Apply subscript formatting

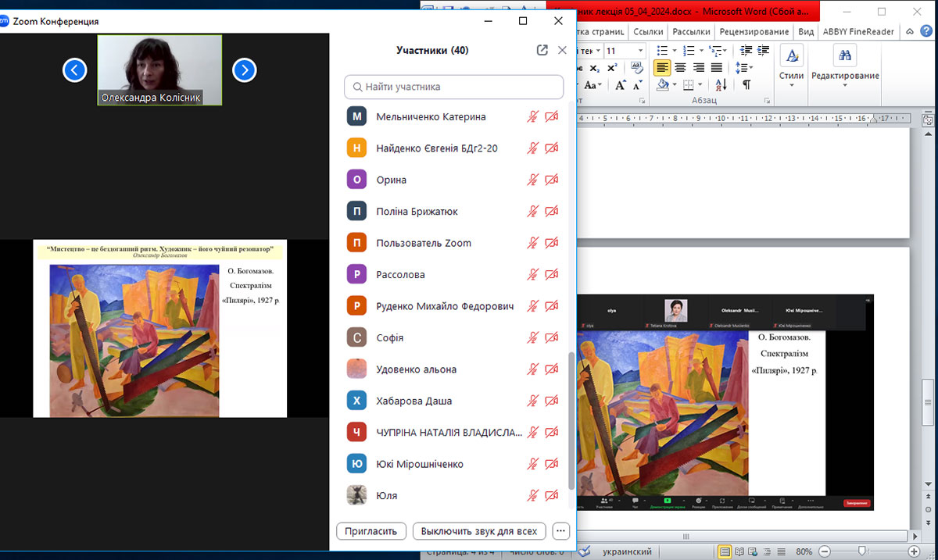(x=594, y=68)
